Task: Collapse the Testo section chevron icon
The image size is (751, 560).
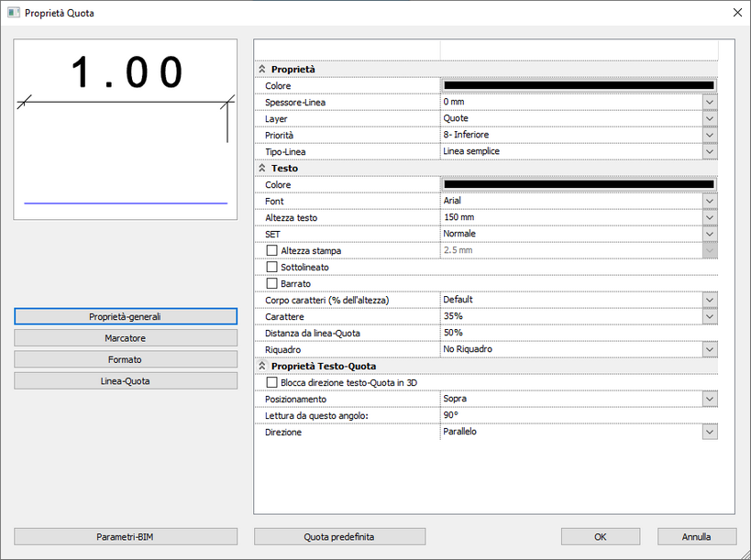Action: tap(262, 168)
